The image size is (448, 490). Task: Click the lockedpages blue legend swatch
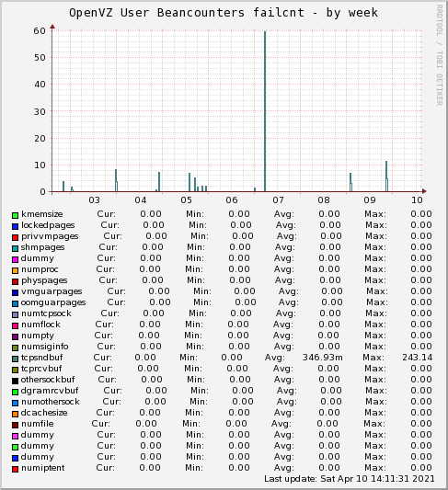pyautogui.click(x=15, y=226)
